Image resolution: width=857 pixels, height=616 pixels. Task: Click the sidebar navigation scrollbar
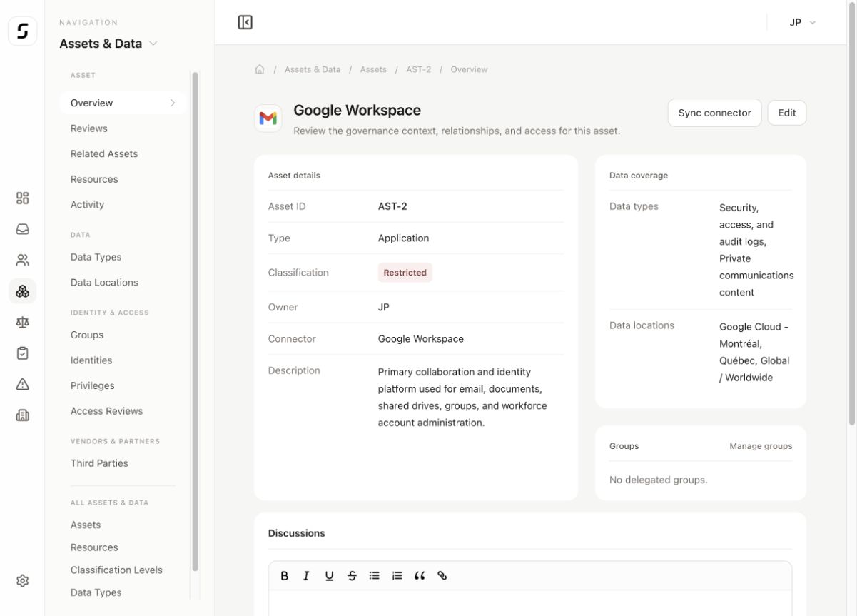[195, 321]
